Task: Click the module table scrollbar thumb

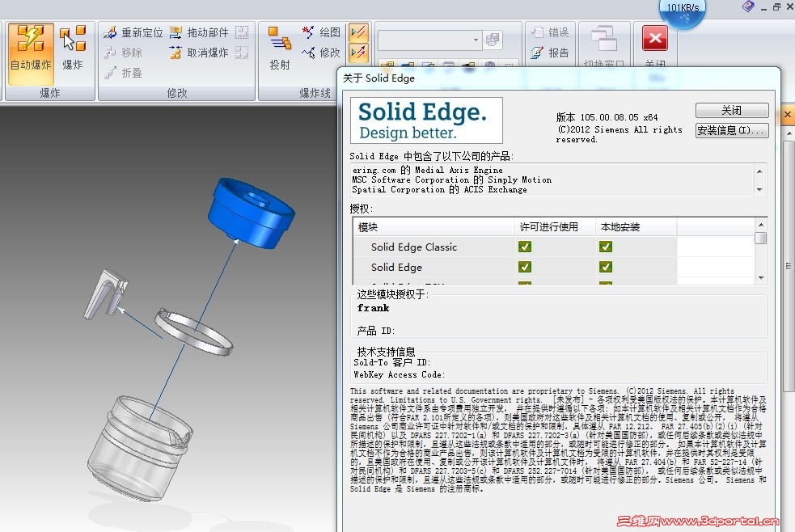Action: [x=760, y=239]
